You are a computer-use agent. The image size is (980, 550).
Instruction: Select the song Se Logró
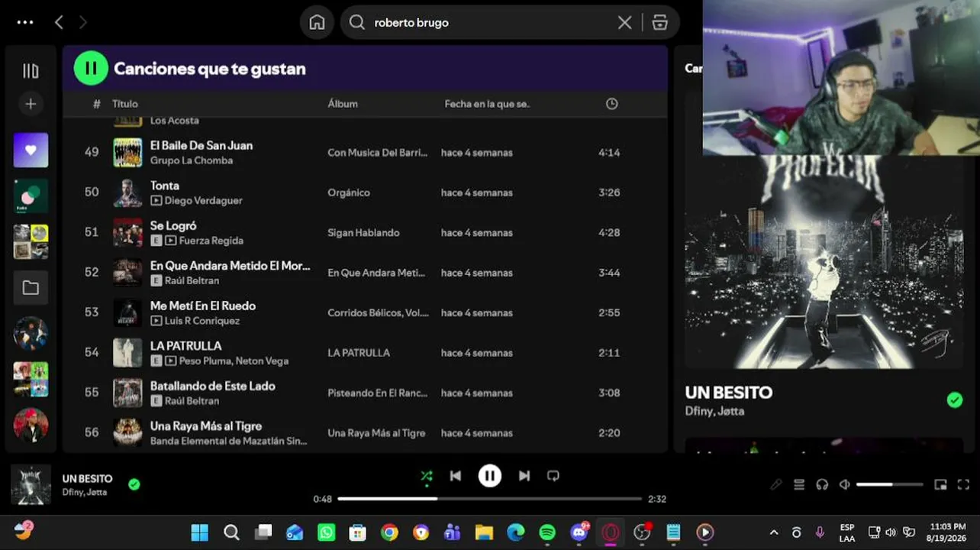coord(173,225)
